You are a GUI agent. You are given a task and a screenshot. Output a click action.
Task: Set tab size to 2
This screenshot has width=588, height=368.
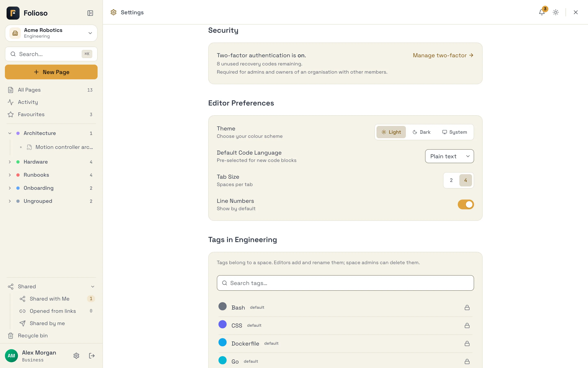click(451, 180)
